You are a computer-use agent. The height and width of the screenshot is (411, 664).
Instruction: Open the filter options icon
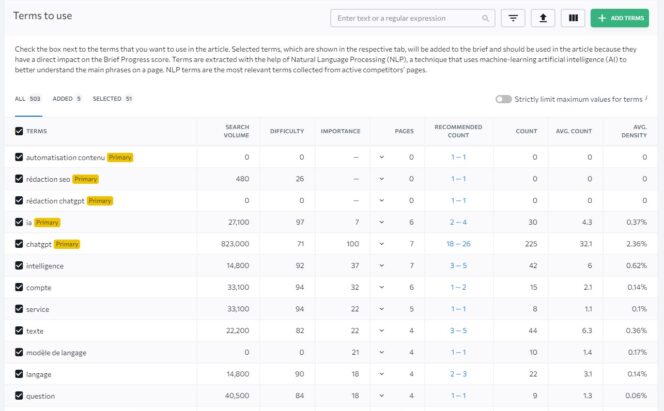[x=514, y=18]
